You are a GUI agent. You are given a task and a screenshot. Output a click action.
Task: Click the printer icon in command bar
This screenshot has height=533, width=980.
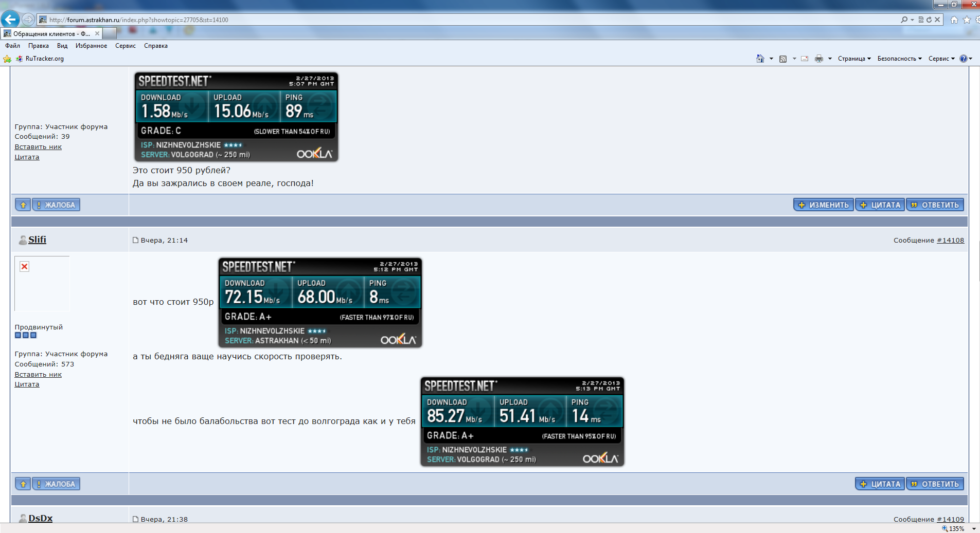(x=819, y=59)
